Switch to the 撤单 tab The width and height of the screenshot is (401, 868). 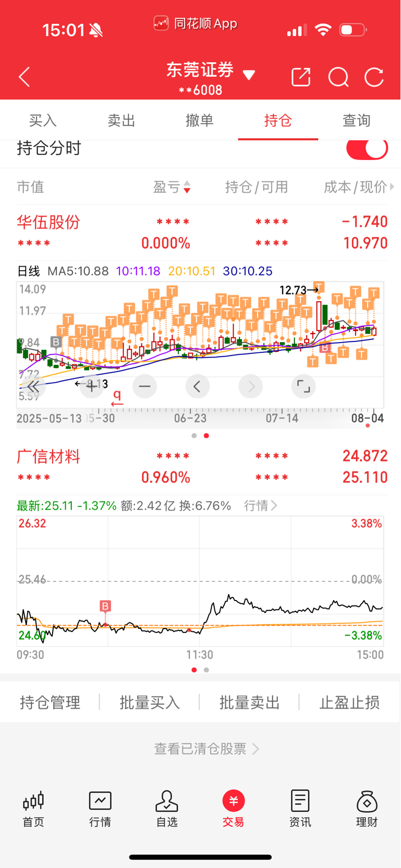click(x=199, y=120)
